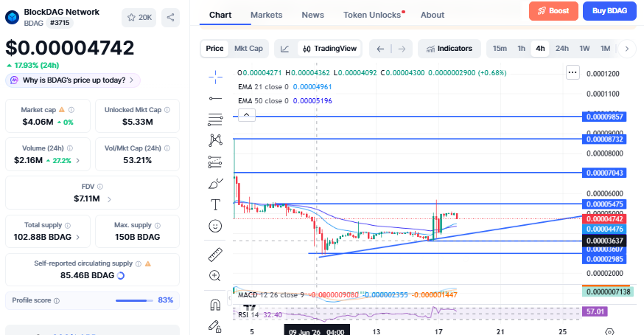Select the pattern drawing tool
Viewport: 644px width, 335px height.
pos(215,140)
